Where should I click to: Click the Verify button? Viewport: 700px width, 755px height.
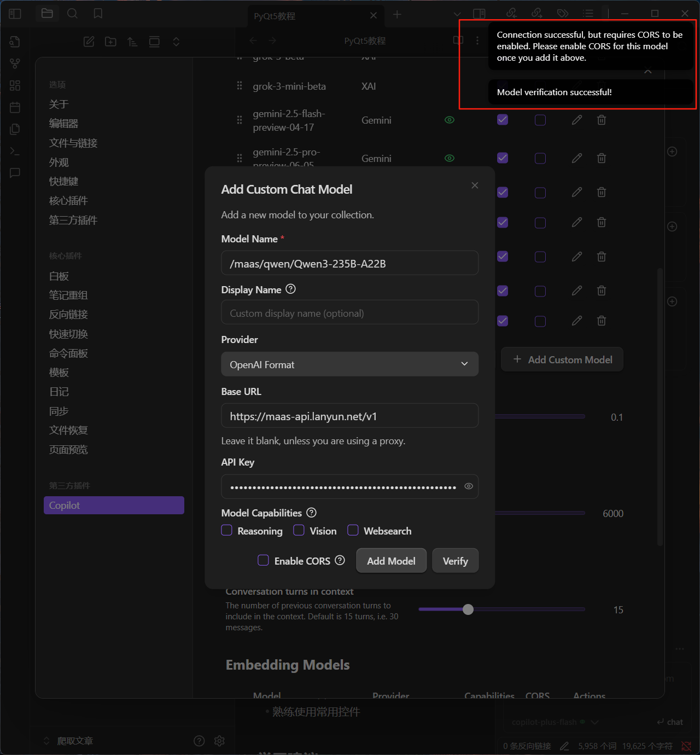click(455, 561)
